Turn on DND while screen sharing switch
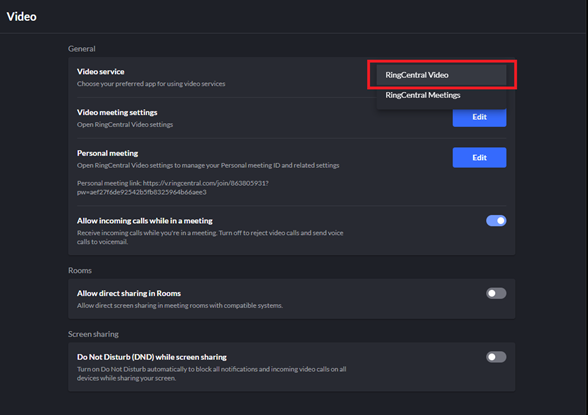This screenshot has width=588, height=415. coord(496,357)
